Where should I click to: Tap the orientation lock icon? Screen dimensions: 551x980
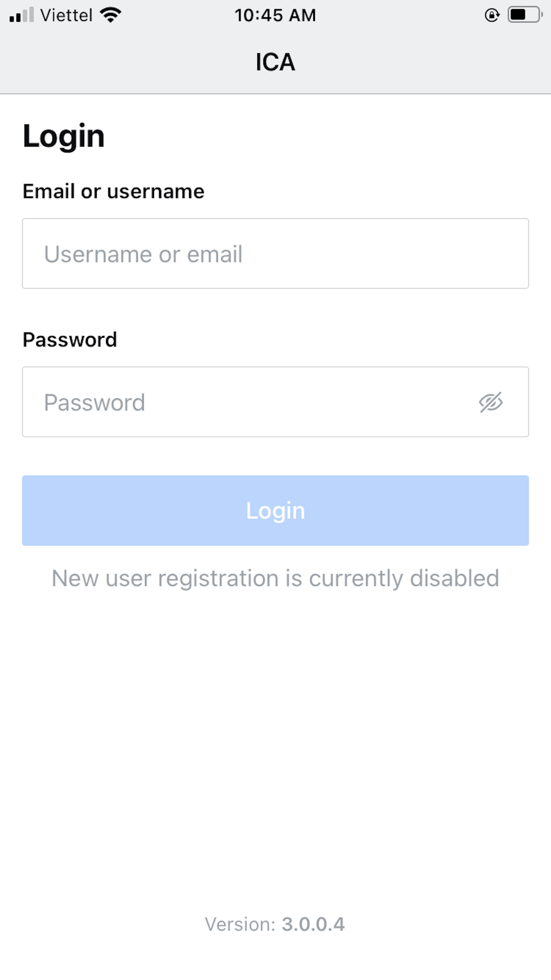click(x=491, y=16)
